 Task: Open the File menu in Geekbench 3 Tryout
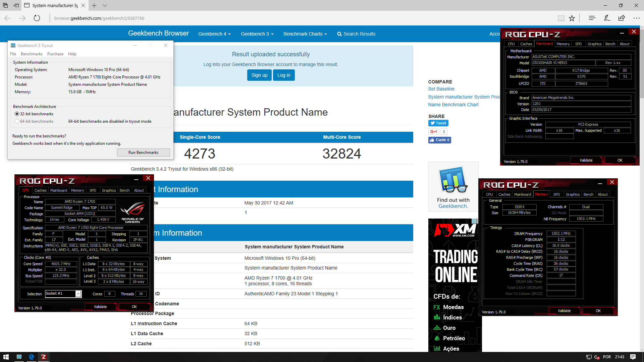point(13,54)
